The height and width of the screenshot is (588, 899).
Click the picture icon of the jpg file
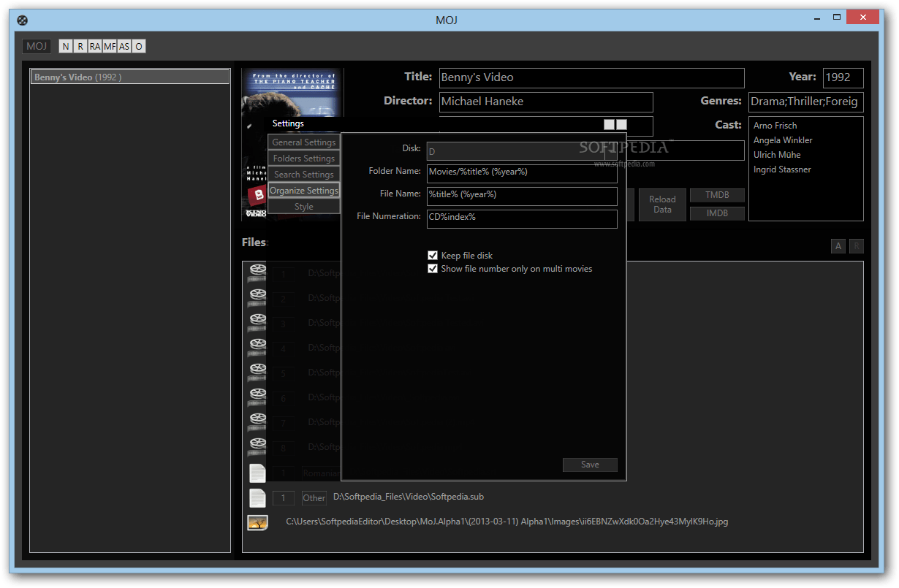pyautogui.click(x=257, y=522)
